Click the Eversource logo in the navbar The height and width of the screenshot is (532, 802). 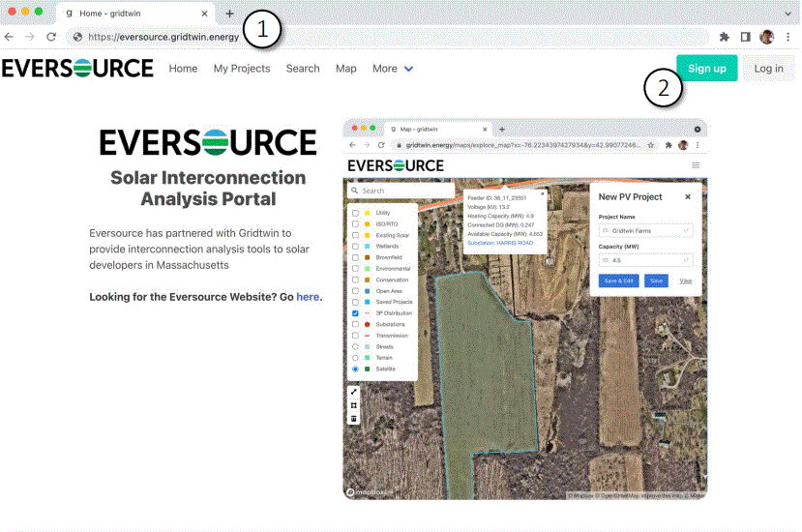77,69
